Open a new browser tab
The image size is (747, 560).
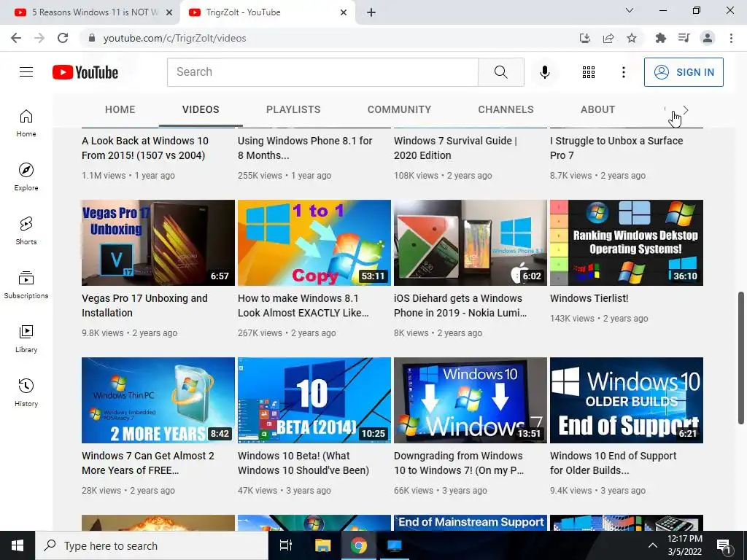[x=371, y=12]
